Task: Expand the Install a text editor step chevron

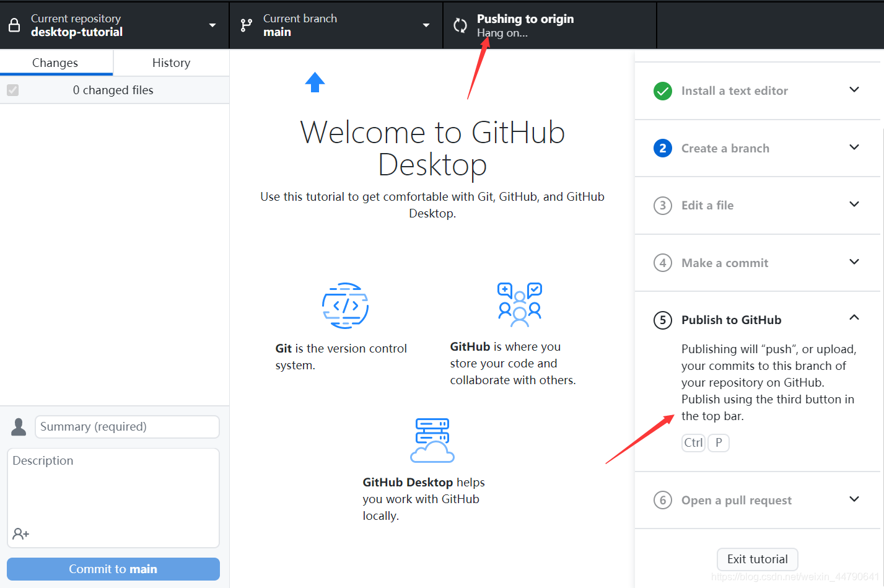Action: click(854, 90)
